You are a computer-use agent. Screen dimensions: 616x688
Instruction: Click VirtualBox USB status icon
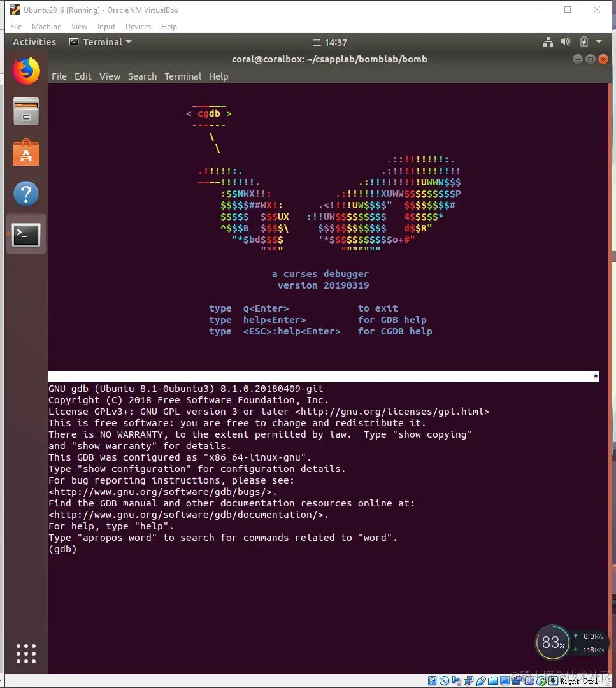pyautogui.click(x=481, y=680)
